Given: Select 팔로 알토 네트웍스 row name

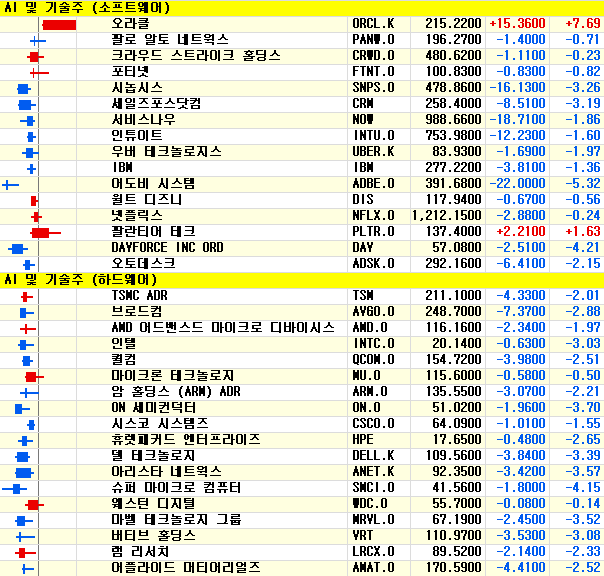Looking at the screenshot, I should coord(170,40).
